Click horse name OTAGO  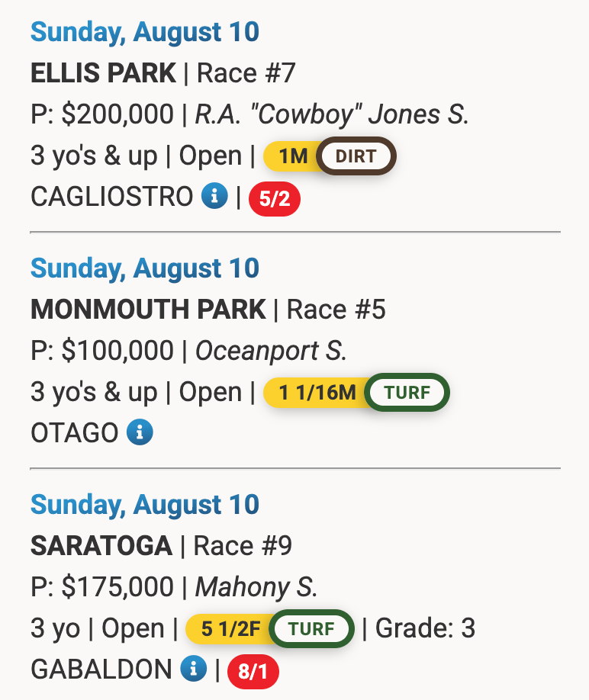click(74, 433)
